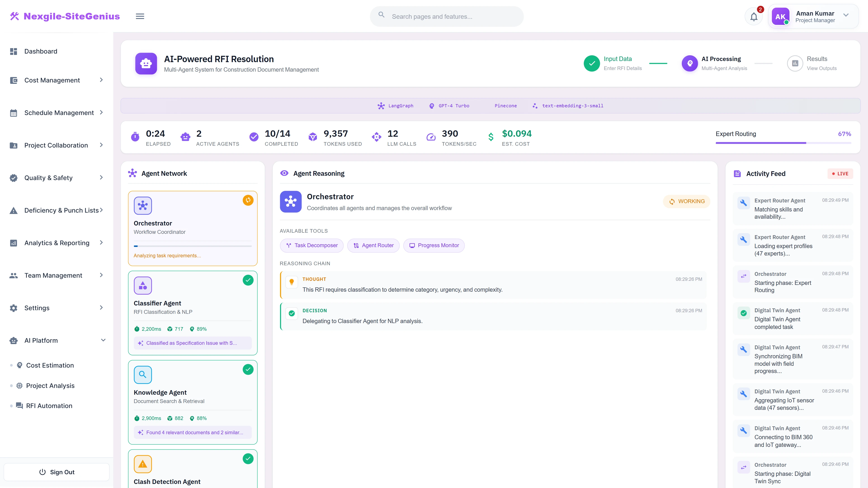Click the Classifier Agent completed checkmark badge
Viewport: 868px width, 488px height.
coord(248,280)
